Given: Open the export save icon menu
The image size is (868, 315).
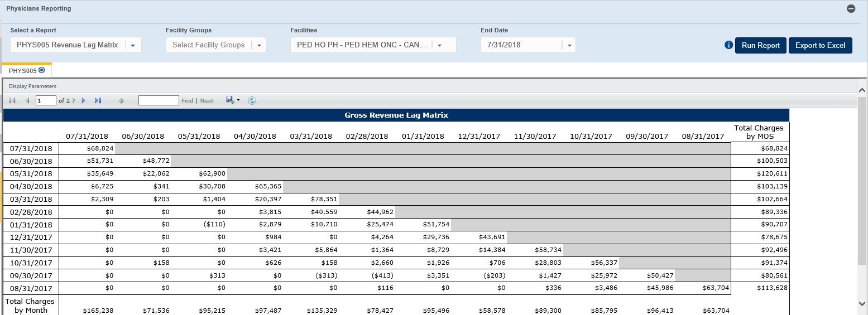Looking at the screenshot, I should click(x=232, y=100).
